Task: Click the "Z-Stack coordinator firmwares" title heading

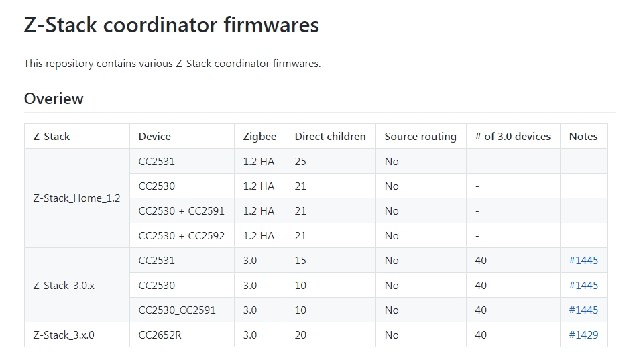Action: (x=171, y=25)
